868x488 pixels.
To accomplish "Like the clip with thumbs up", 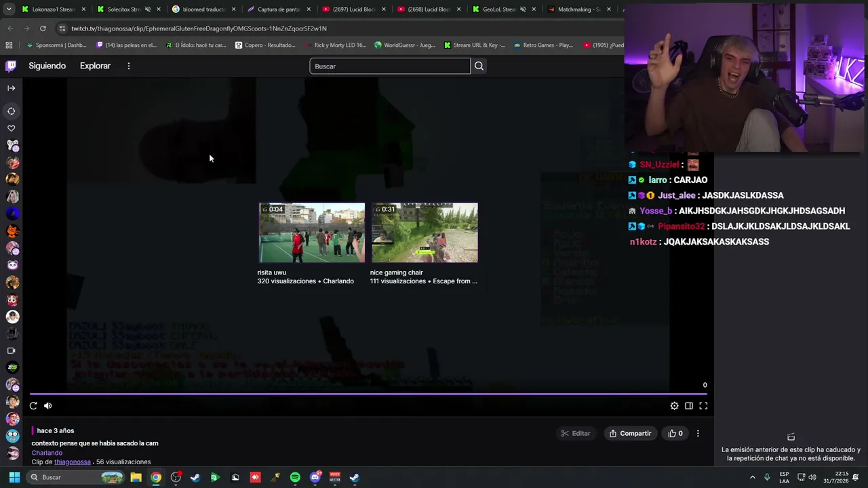I will (x=675, y=433).
